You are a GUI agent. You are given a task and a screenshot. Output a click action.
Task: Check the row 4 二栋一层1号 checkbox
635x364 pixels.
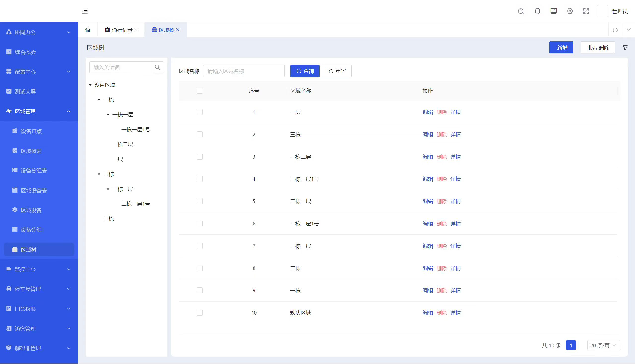pos(200,179)
